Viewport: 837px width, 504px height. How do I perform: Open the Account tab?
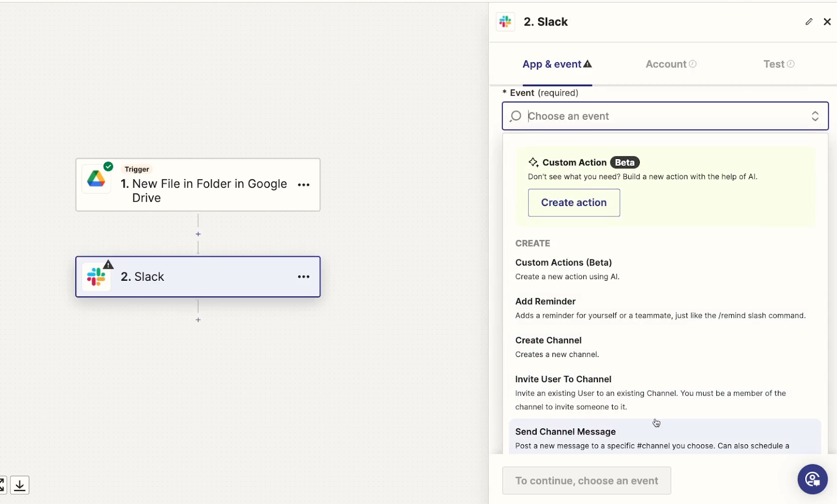click(671, 64)
